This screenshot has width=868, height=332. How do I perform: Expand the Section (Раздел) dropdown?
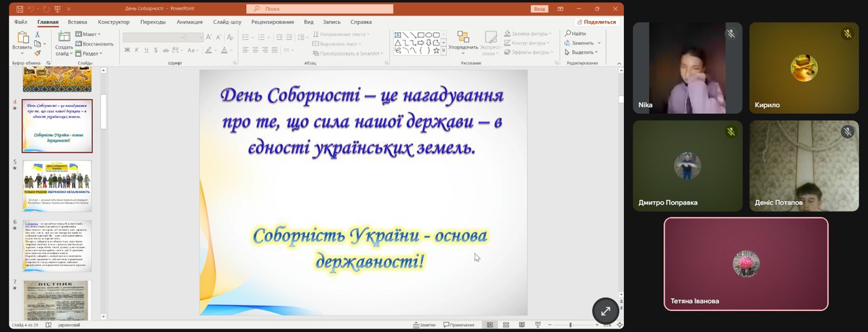pos(90,53)
